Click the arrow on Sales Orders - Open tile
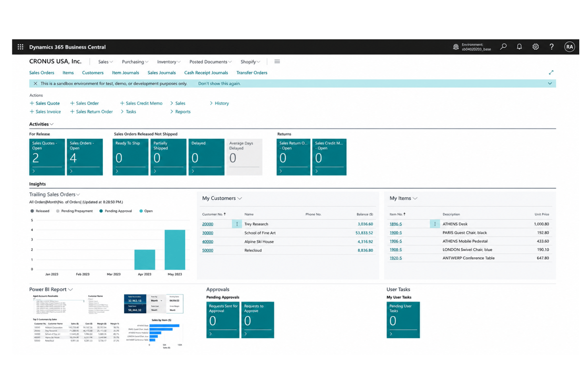Screen dimensions: 588x392 tap(72, 171)
